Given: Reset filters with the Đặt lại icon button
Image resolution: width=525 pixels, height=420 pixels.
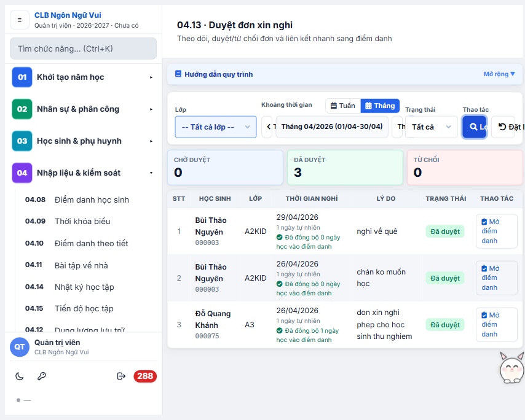Looking at the screenshot, I should click(x=503, y=126).
